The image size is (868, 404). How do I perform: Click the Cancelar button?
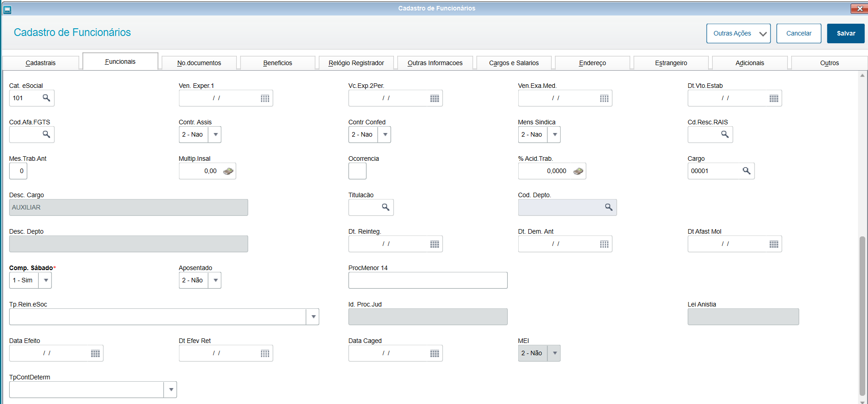click(798, 33)
